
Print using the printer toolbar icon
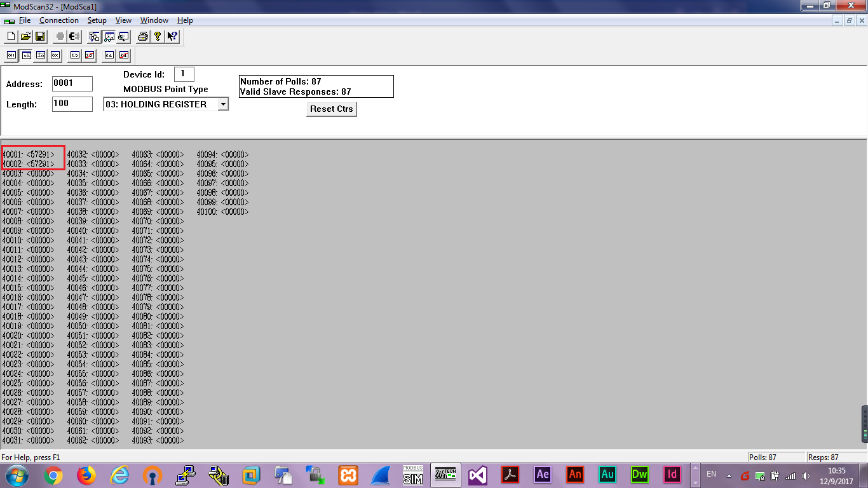143,37
